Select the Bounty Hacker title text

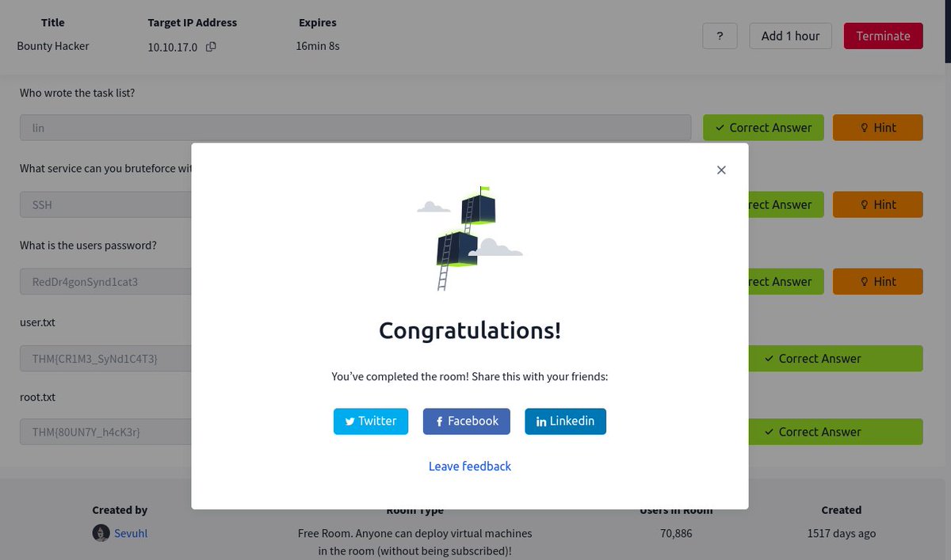click(53, 46)
